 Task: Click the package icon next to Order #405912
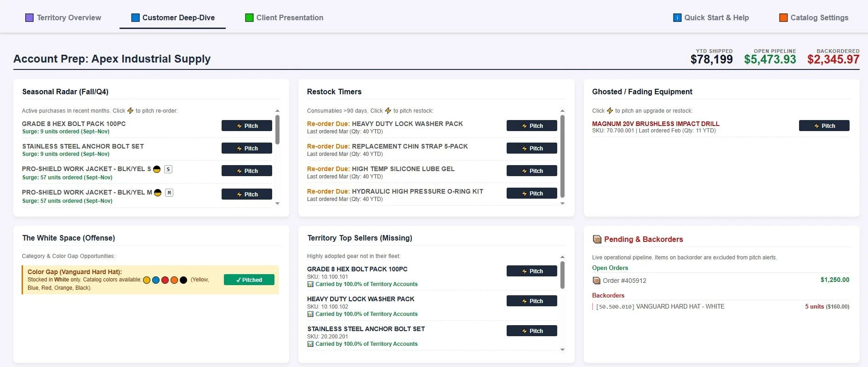coord(597,281)
